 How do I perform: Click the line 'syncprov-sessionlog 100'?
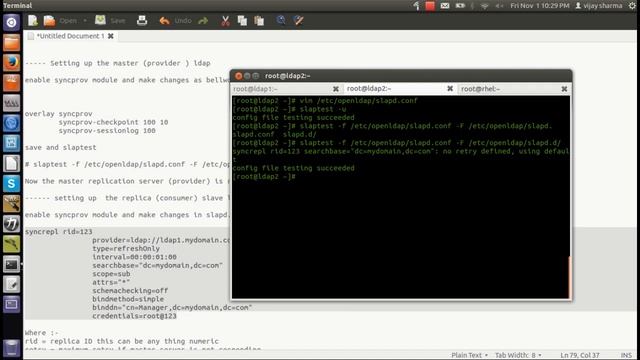pos(107,131)
